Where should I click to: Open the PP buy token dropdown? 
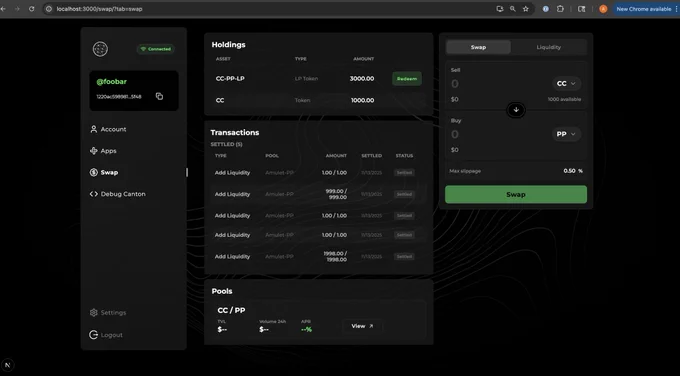coord(566,134)
